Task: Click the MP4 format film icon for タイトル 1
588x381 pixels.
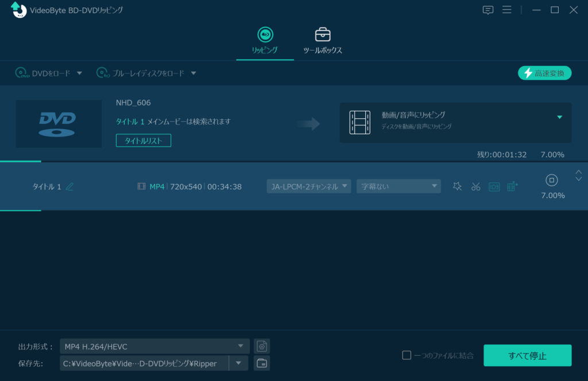Action: pyautogui.click(x=141, y=186)
